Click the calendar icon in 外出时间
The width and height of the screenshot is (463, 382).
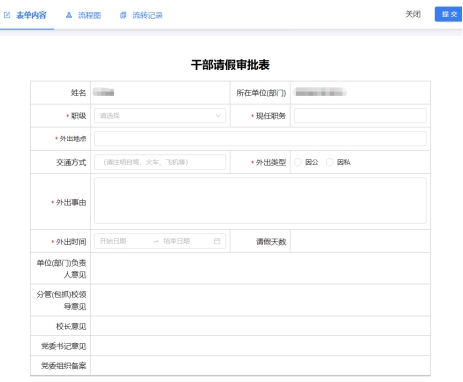coord(217,241)
